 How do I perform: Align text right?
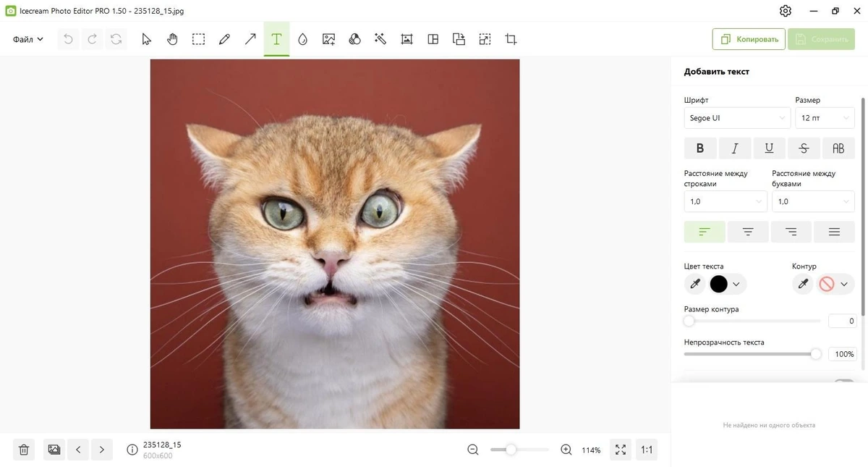791,232
